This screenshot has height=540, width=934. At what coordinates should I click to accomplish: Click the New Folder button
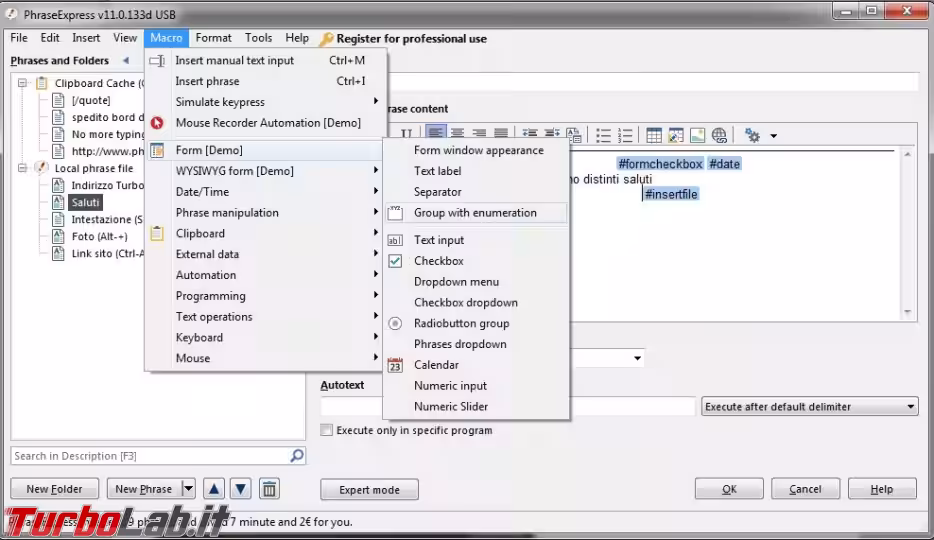tap(54, 489)
